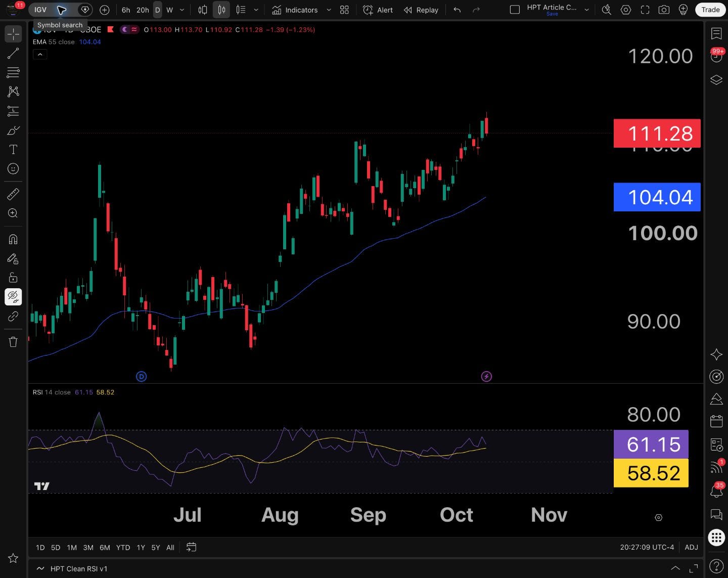Click the link drawings sync icon

[13, 316]
